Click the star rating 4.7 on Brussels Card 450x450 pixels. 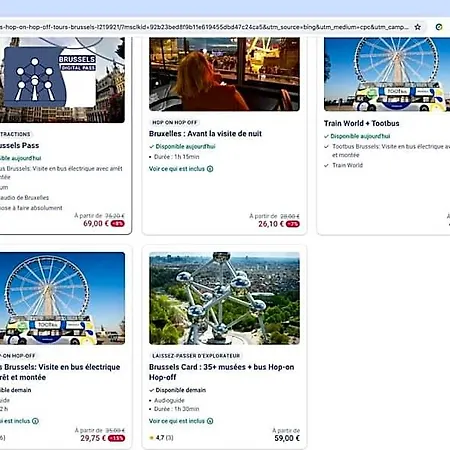(x=161, y=438)
